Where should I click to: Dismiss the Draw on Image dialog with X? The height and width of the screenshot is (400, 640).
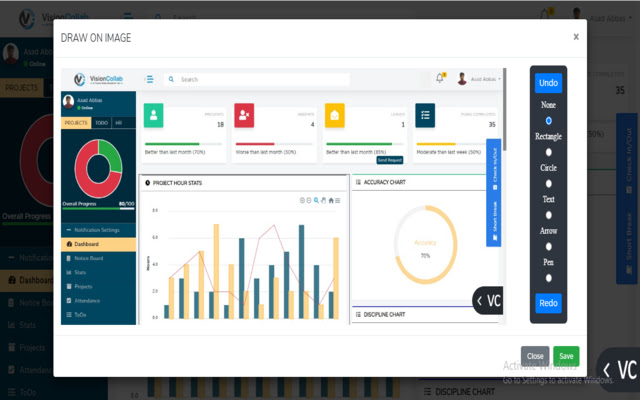(x=576, y=37)
